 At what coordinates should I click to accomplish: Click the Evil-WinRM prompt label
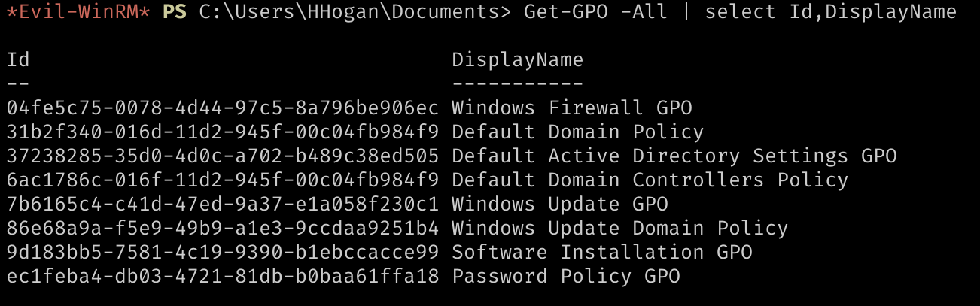[x=78, y=12]
